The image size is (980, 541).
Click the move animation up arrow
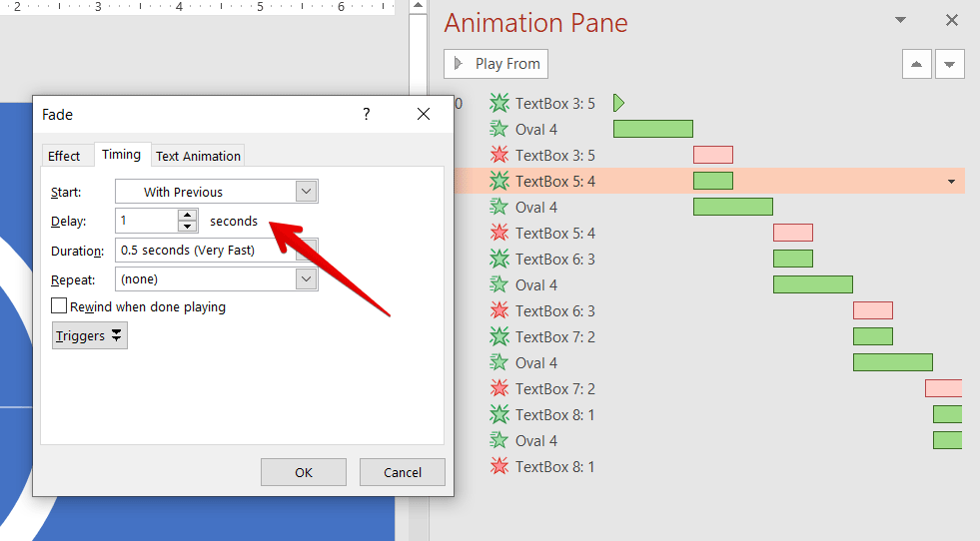(917, 64)
